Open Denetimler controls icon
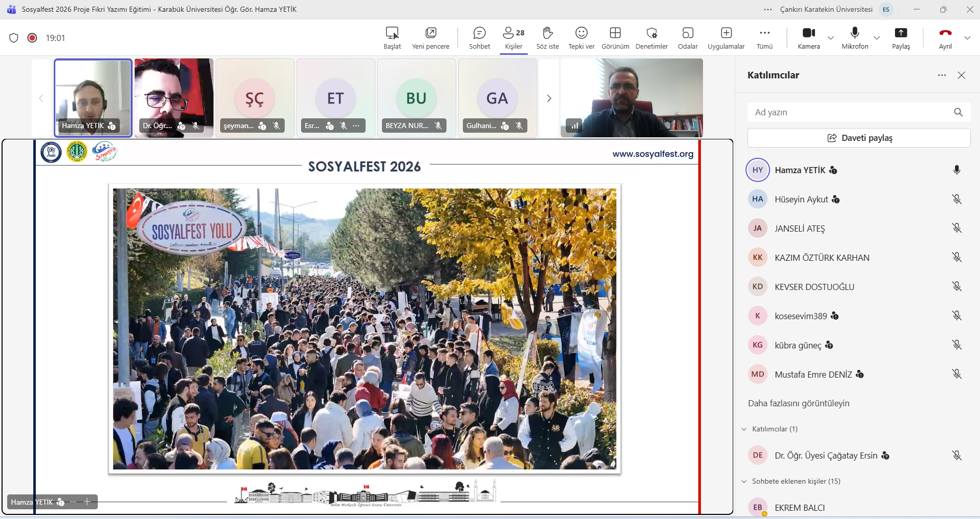Image resolution: width=980 pixels, height=519 pixels. (x=651, y=33)
